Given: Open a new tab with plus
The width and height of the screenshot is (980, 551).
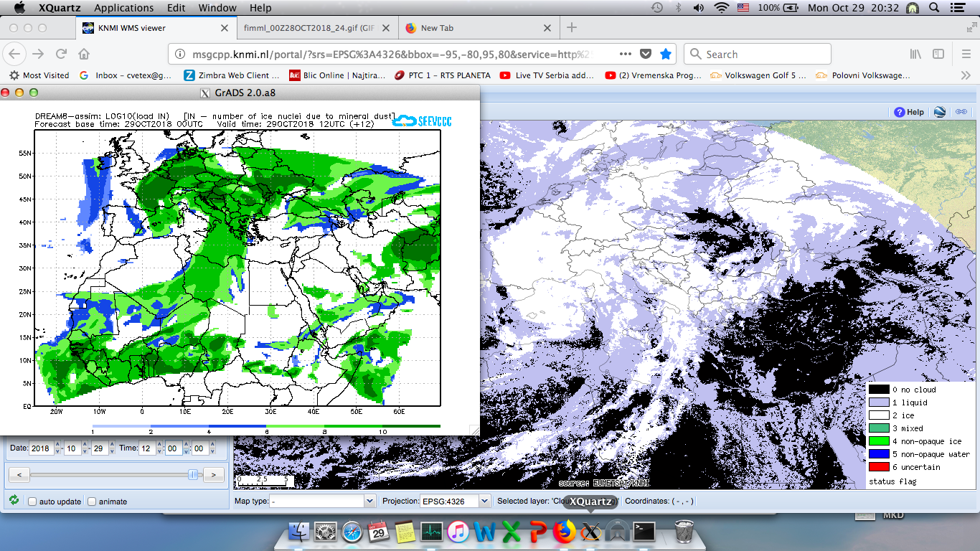Looking at the screenshot, I should pyautogui.click(x=572, y=28).
